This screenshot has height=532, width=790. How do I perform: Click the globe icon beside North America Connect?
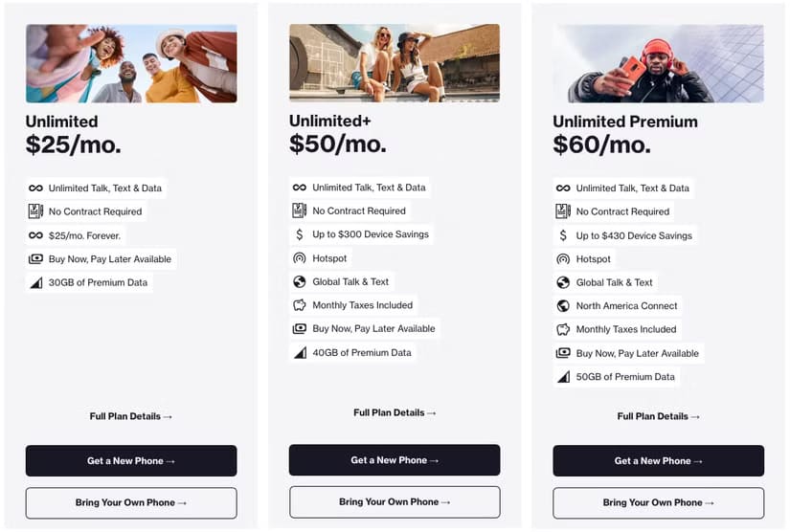coord(563,306)
